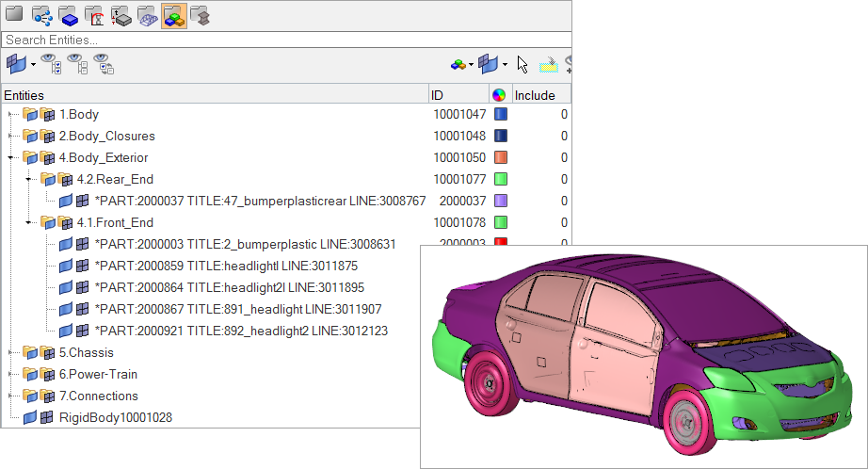Screen dimensions: 868x469
Task: Click the last gray beam view icon
Action: (200, 15)
